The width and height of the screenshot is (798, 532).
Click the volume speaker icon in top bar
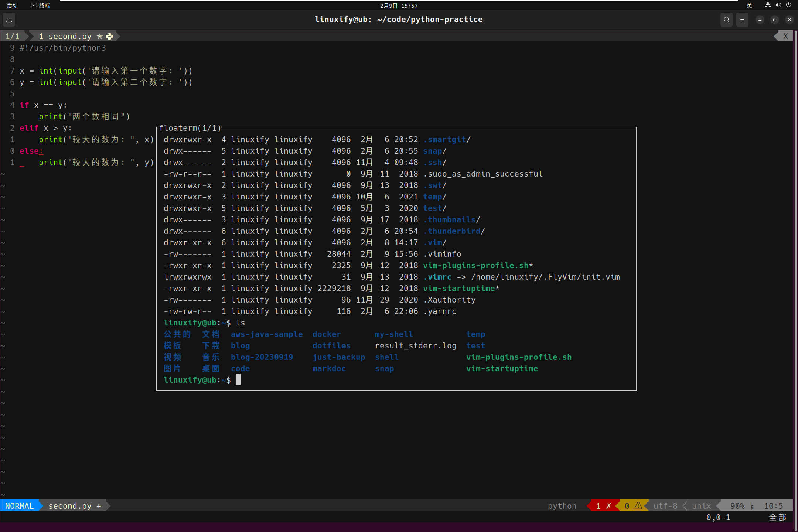778,5
